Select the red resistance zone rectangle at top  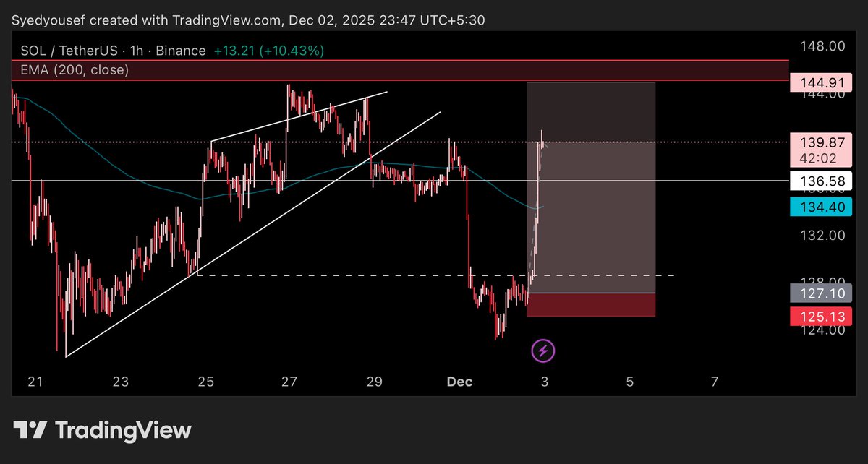point(400,70)
